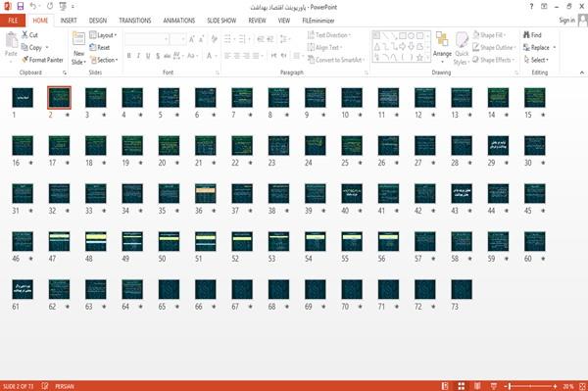Viewport: 588px width, 391px height.
Task: Open the Text Direction dropdown
Action: pos(329,35)
